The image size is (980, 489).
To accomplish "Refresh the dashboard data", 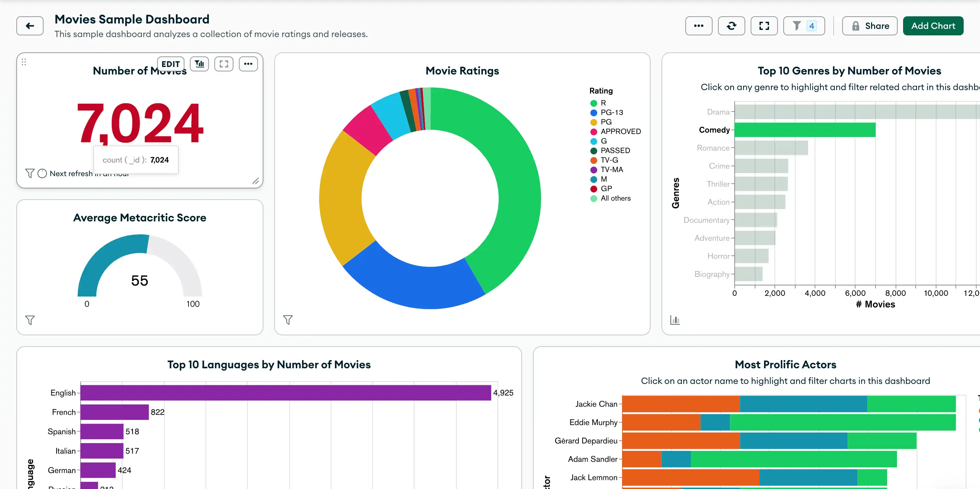I will [x=731, y=26].
